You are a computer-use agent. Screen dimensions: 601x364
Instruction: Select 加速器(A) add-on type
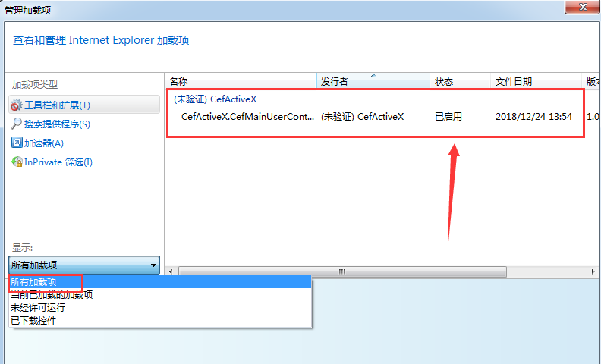(44, 143)
